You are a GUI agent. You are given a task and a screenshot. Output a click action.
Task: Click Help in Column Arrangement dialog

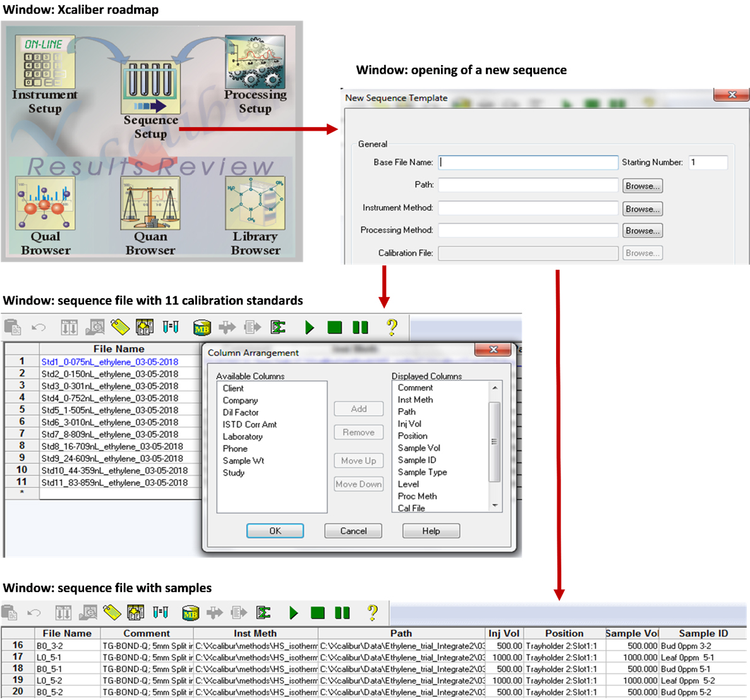tap(431, 531)
